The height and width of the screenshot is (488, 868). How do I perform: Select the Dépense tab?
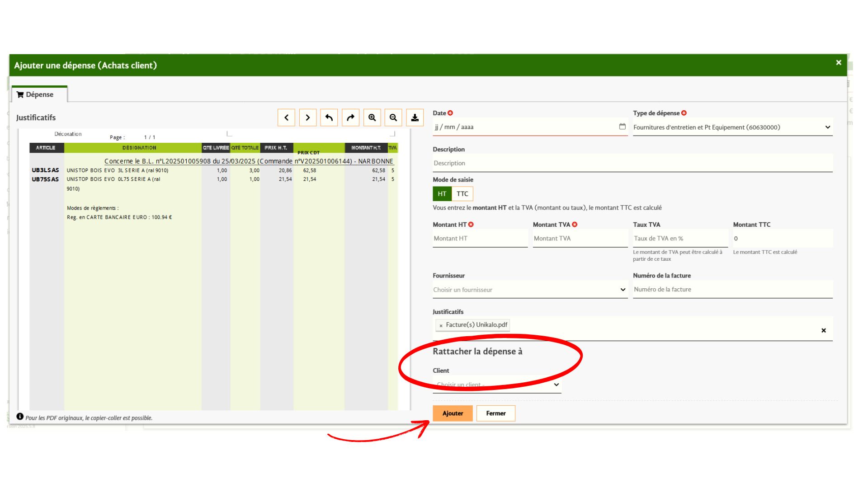(39, 94)
